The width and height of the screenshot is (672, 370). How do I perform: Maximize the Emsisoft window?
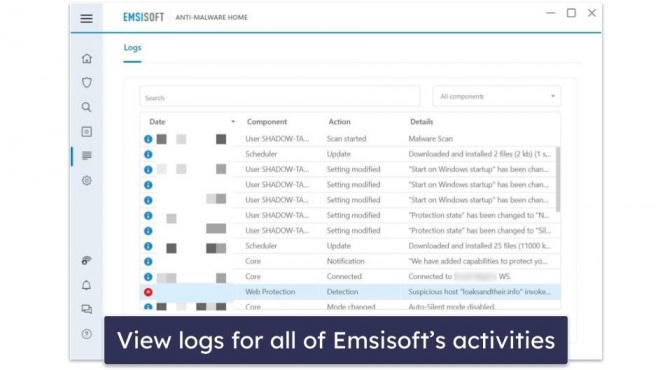point(571,13)
